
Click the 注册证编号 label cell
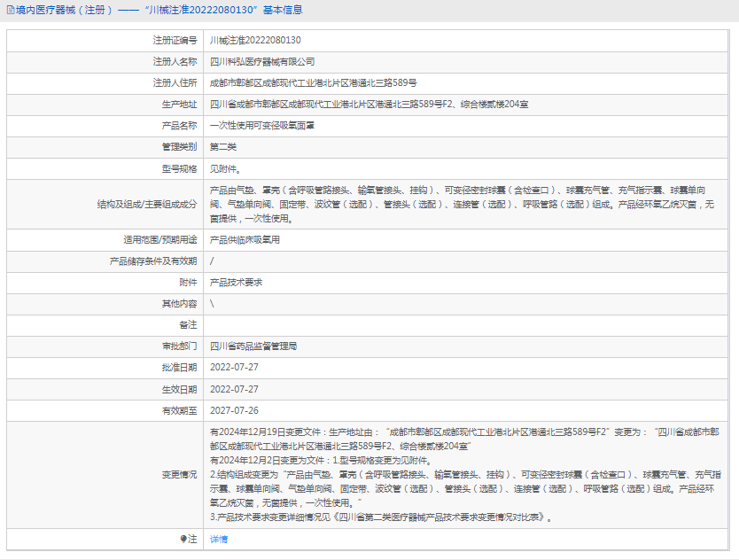[105, 41]
